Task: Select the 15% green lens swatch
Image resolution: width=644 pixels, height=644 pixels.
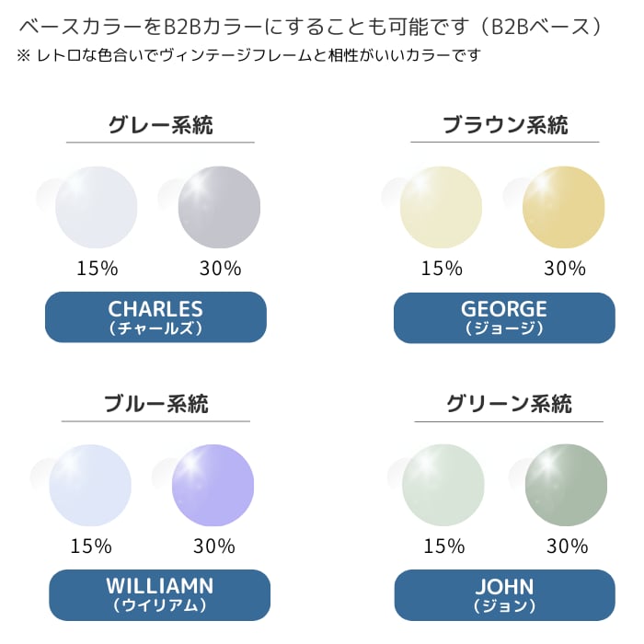Action: pos(443,485)
